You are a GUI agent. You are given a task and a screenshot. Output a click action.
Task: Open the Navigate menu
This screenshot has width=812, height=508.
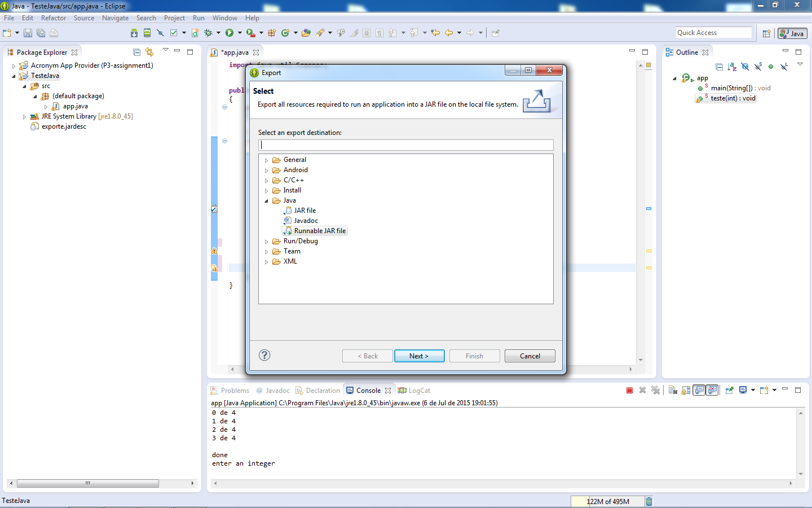coord(115,18)
